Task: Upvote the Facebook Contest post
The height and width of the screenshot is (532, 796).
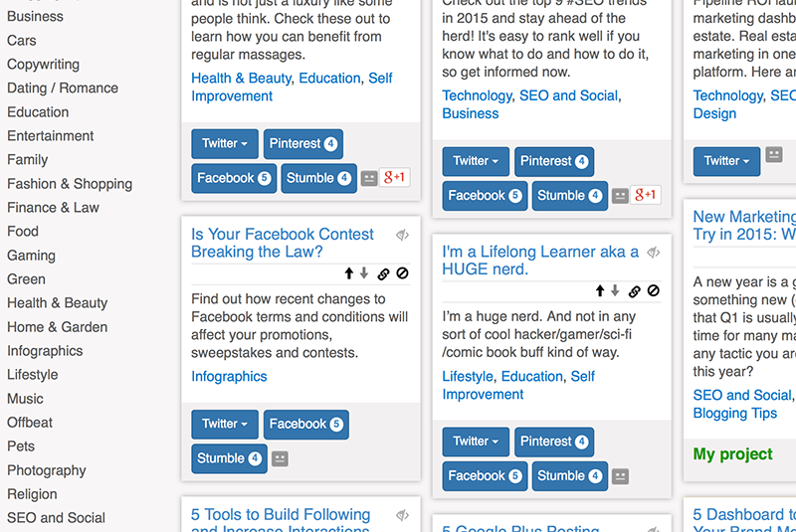Action: point(349,273)
